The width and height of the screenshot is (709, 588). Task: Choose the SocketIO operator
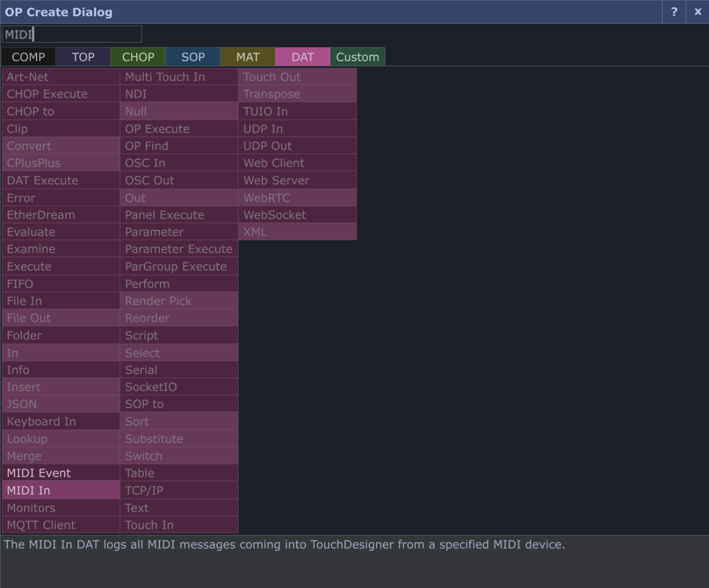(179, 387)
